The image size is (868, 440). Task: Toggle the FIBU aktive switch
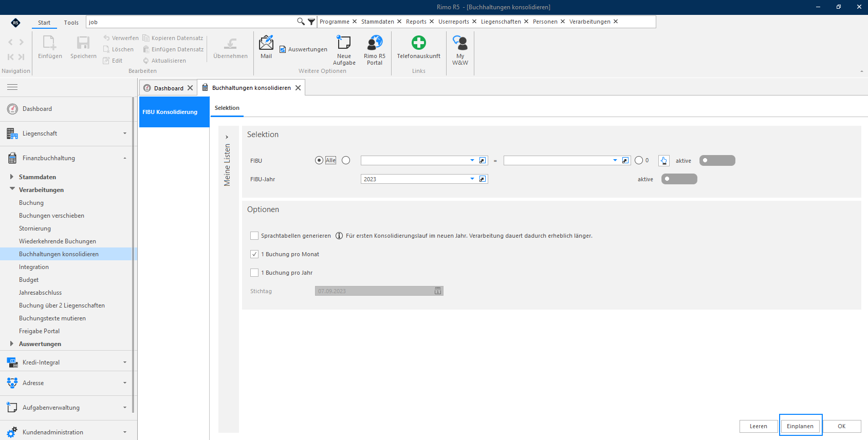717,160
